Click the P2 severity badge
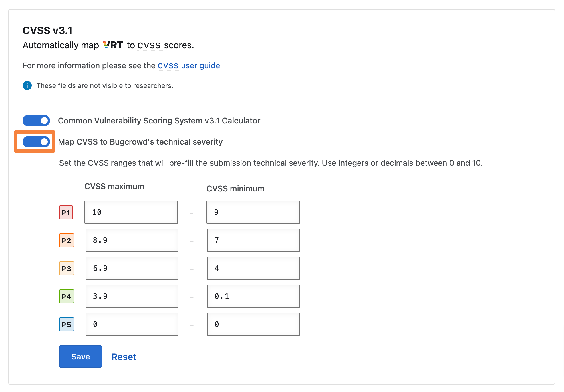Screen dimensions: 564x392 67,240
